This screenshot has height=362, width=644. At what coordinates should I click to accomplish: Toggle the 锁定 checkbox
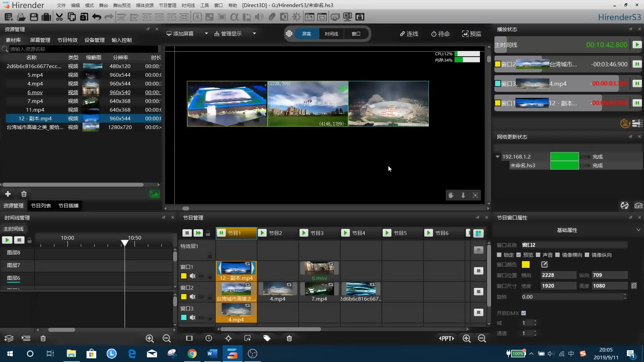pyautogui.click(x=499, y=255)
